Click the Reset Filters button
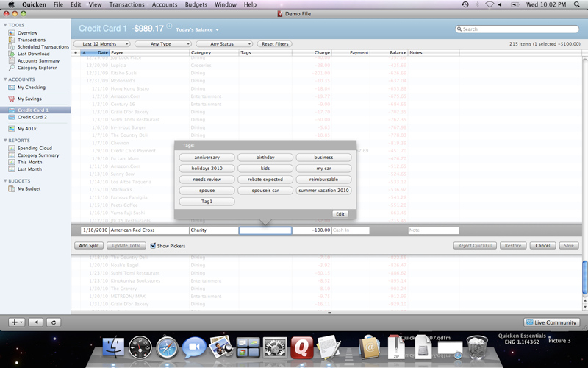The height and width of the screenshot is (368, 588). [x=275, y=44]
